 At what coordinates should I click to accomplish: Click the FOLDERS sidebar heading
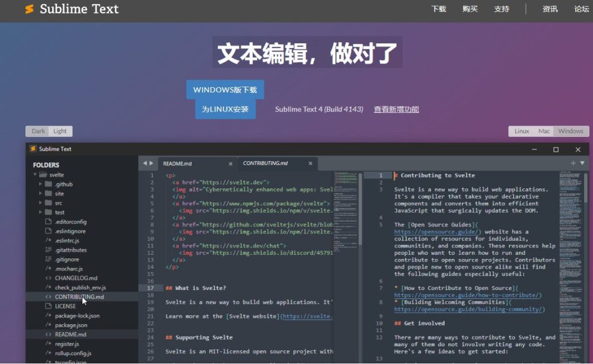coord(46,165)
